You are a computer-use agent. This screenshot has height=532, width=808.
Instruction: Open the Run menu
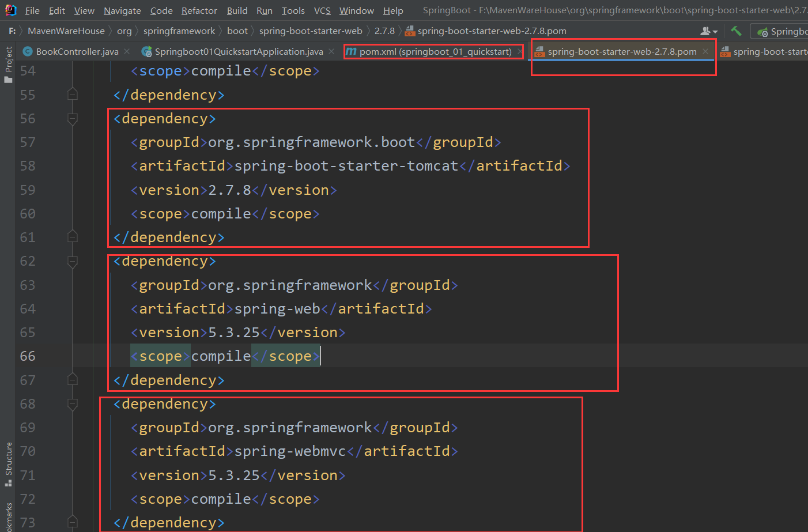click(265, 10)
